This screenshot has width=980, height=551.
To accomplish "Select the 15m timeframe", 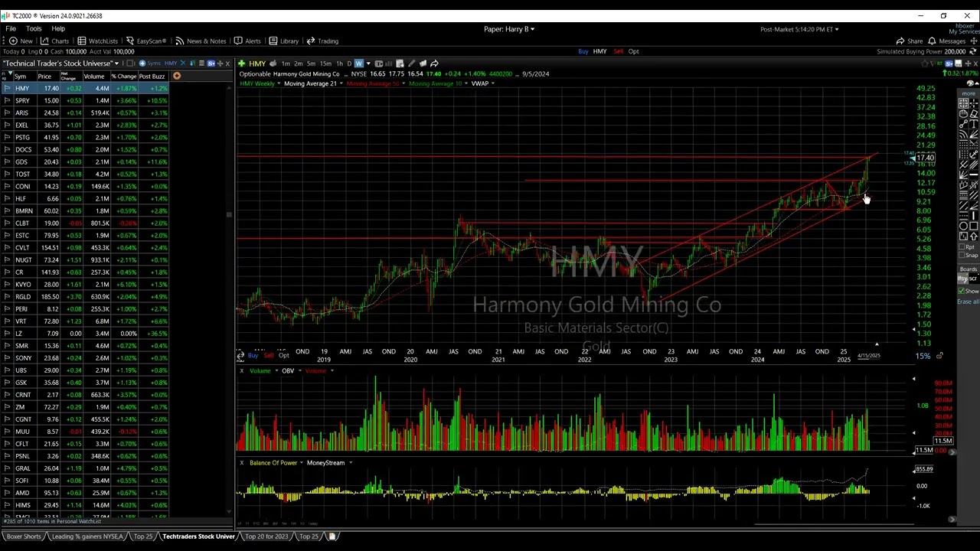I will click(325, 64).
